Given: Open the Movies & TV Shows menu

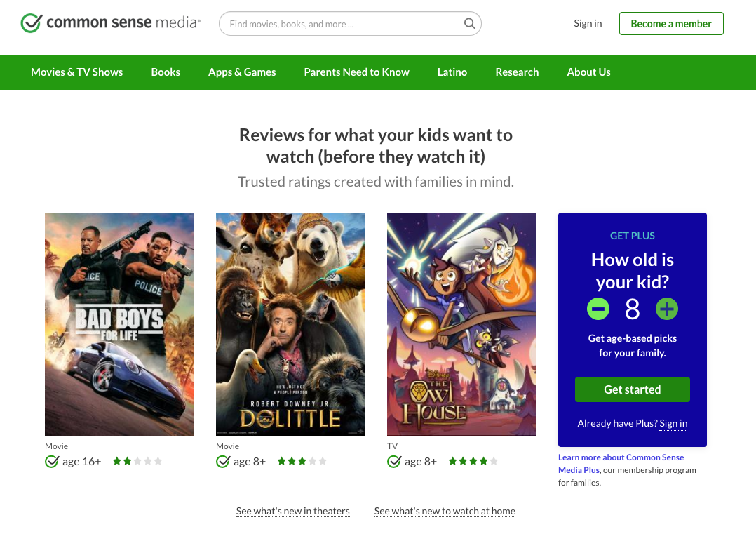Looking at the screenshot, I should pyautogui.click(x=76, y=72).
